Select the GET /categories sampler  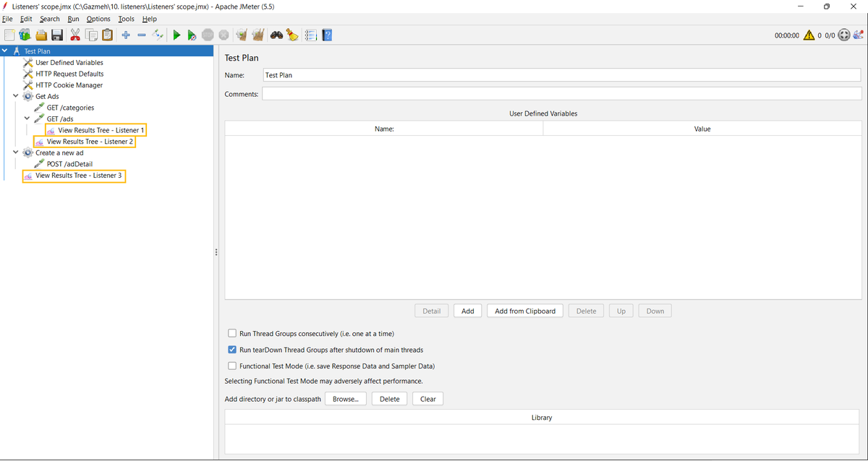click(x=70, y=108)
